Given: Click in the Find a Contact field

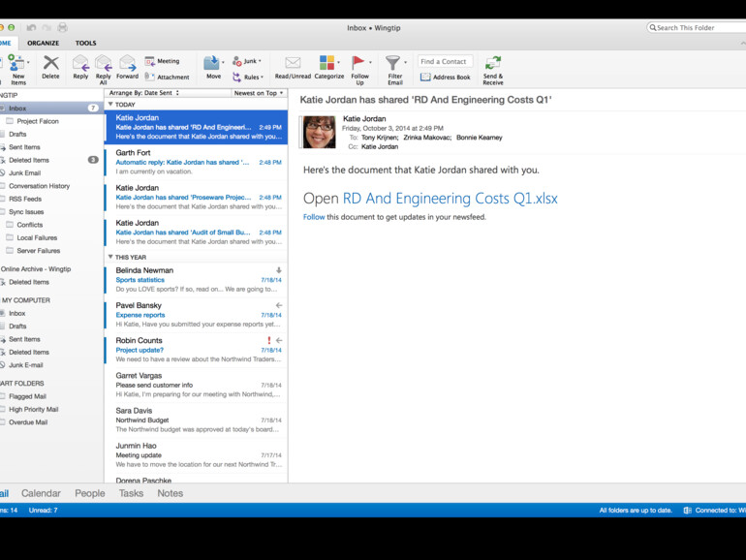Looking at the screenshot, I should pos(446,61).
